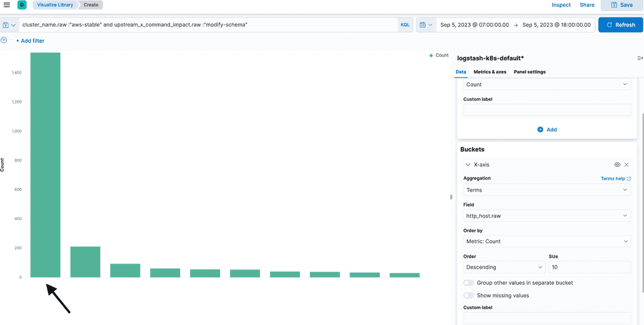Open the Order Descending dropdown
This screenshot has height=325, width=644.
pyautogui.click(x=504, y=267)
